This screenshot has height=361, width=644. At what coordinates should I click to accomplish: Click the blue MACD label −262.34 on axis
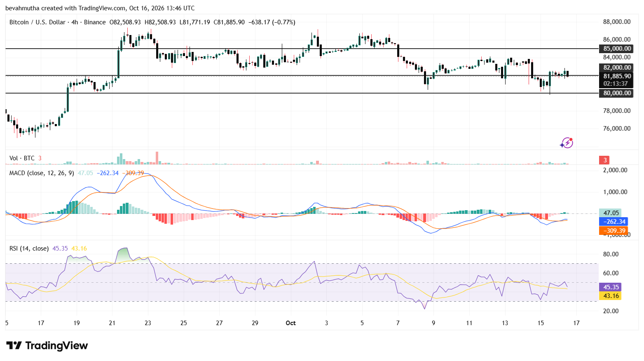[x=614, y=222]
